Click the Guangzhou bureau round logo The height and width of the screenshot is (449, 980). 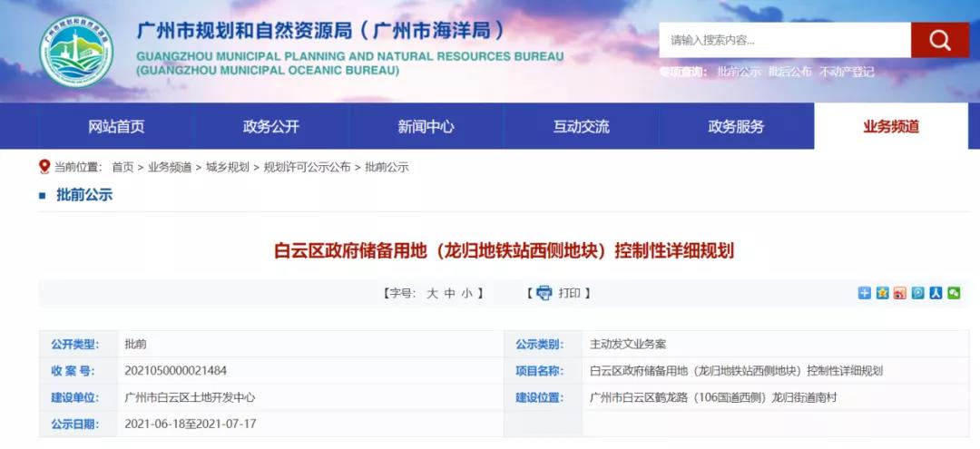[76, 52]
